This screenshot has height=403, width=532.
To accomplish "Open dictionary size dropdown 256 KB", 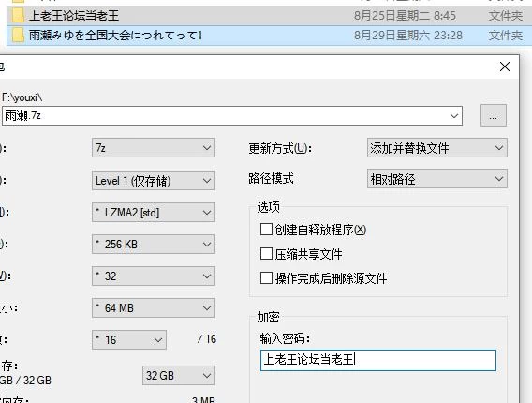I will [x=154, y=244].
